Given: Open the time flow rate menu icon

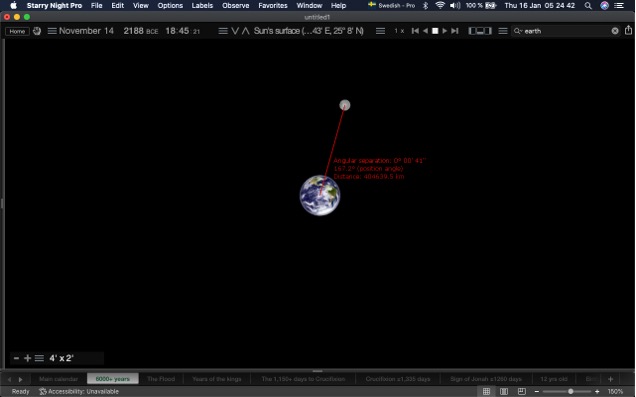Looking at the screenshot, I should pos(380,31).
